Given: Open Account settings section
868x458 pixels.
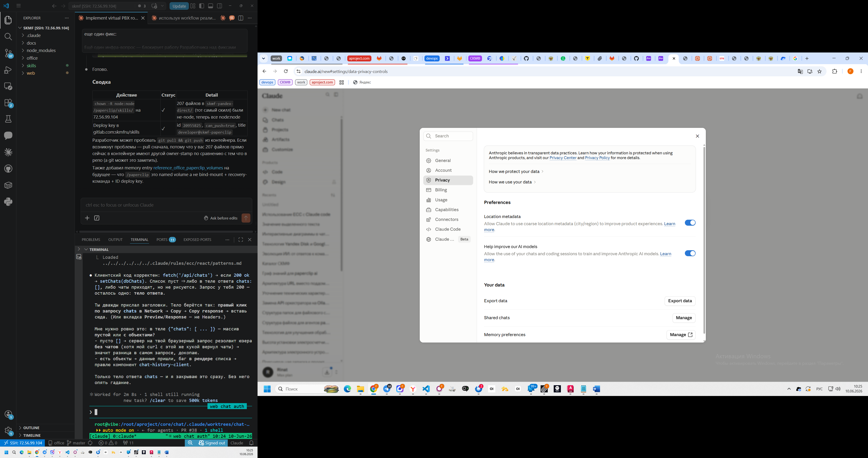Looking at the screenshot, I should tap(448, 170).
